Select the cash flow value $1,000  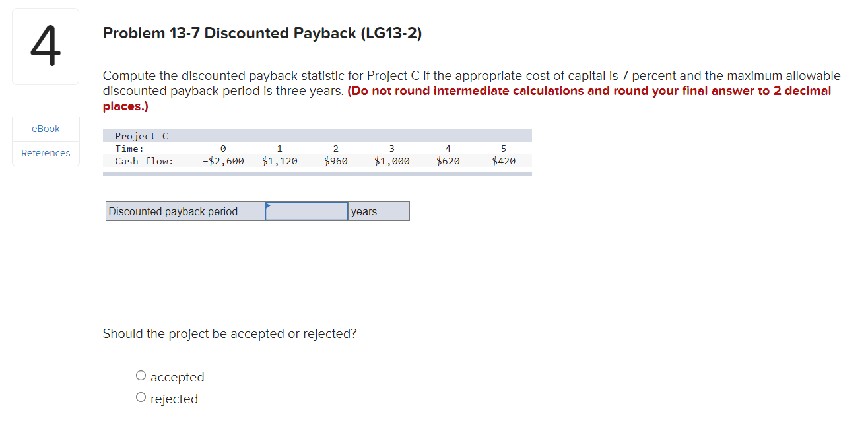[391, 160]
